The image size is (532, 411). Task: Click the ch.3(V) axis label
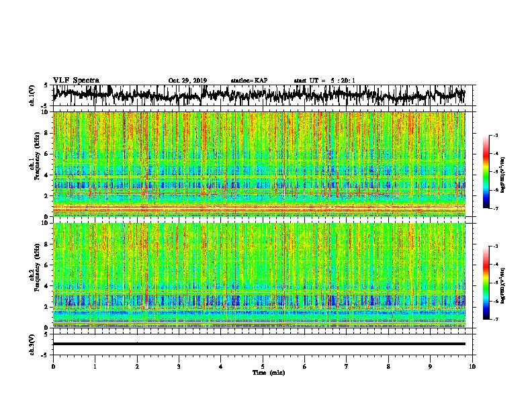click(x=32, y=345)
